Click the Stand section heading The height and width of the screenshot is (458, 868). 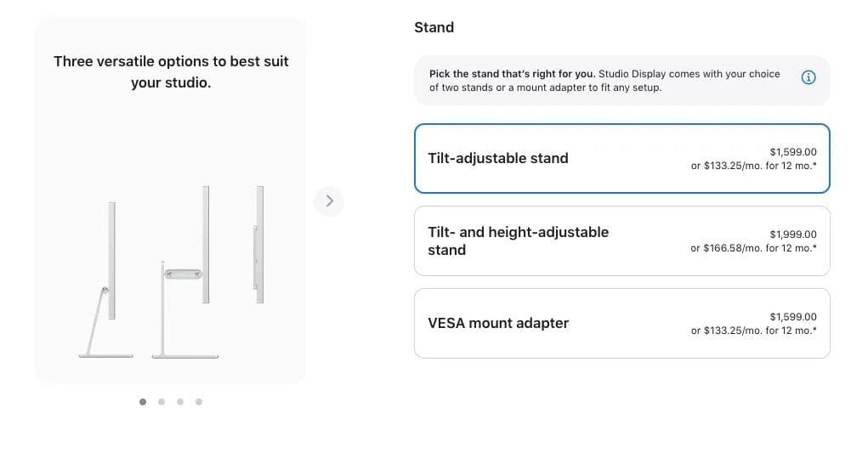[434, 27]
